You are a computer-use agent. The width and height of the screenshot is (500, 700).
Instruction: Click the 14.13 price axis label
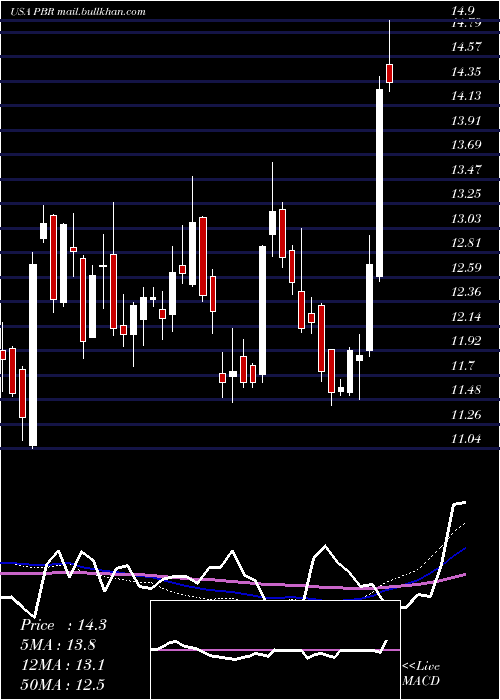click(x=466, y=96)
